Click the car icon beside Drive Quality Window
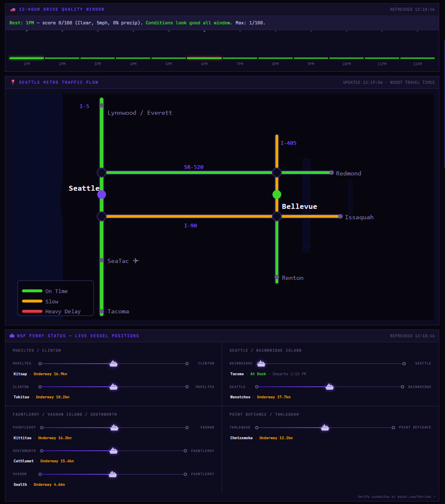This screenshot has width=445, height=504. pyautogui.click(x=13, y=9)
